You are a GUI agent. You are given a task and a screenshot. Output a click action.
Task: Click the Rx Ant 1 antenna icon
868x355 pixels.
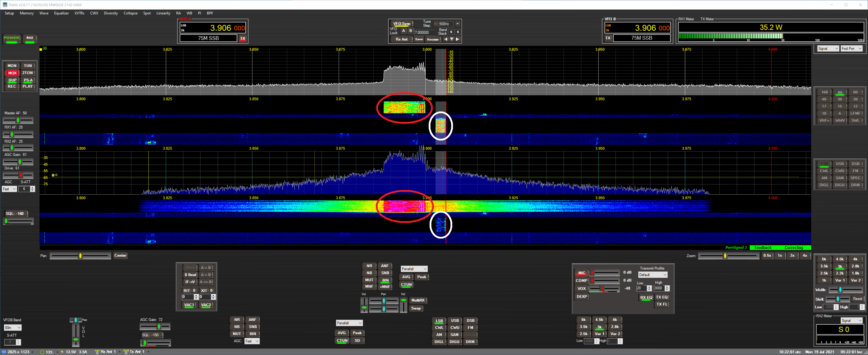point(97,352)
